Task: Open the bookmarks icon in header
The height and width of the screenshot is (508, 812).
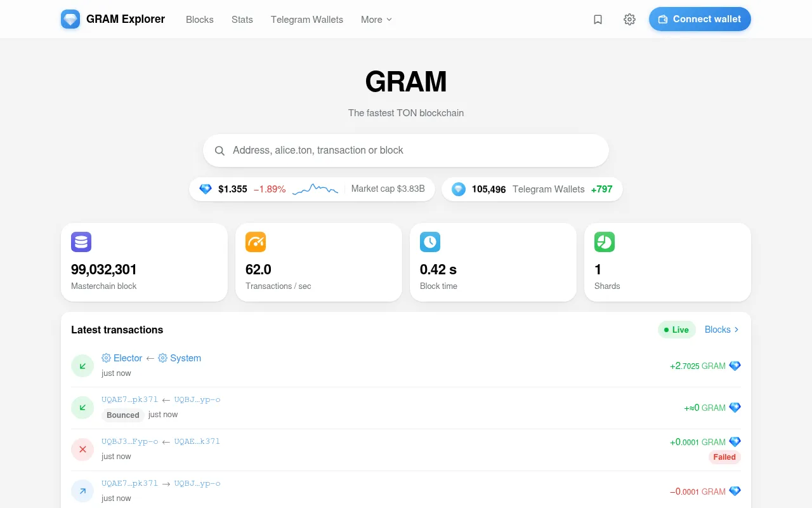Action: pos(598,20)
